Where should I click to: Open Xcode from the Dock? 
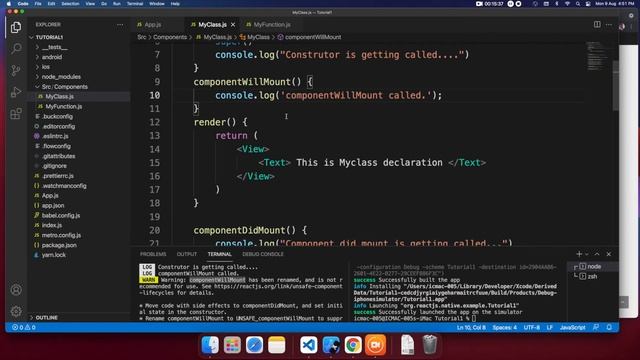point(331,345)
